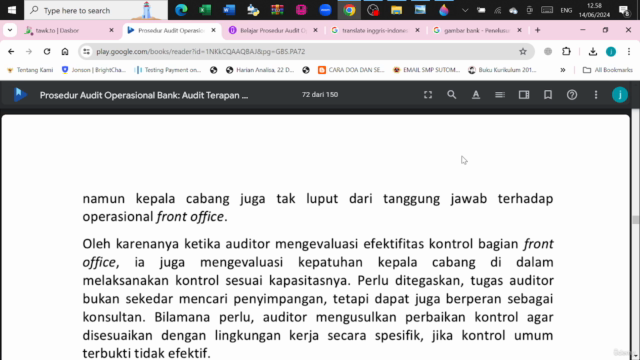Open Excel from taskbar
This screenshot has width=640, height=360.
pyautogui.click(x=205, y=10)
